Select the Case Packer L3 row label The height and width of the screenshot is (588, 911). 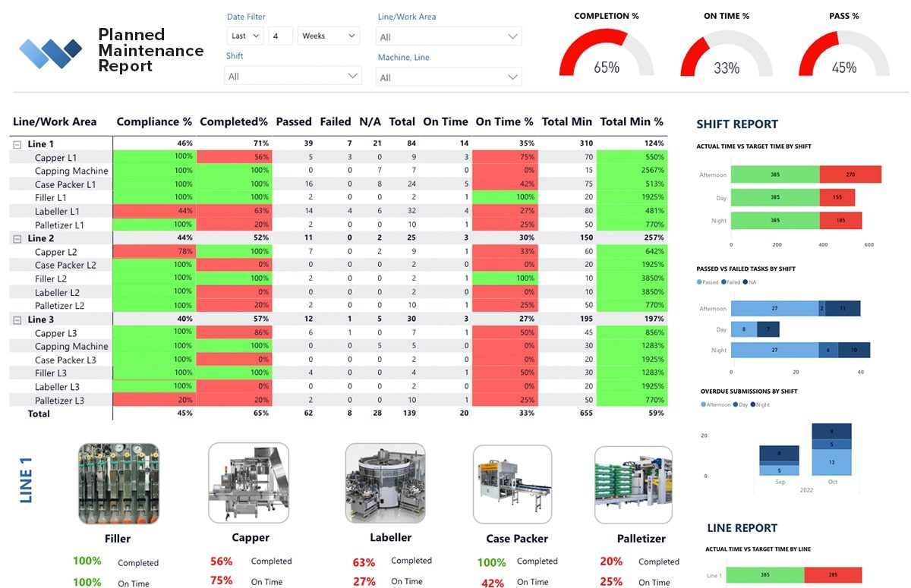tap(65, 360)
